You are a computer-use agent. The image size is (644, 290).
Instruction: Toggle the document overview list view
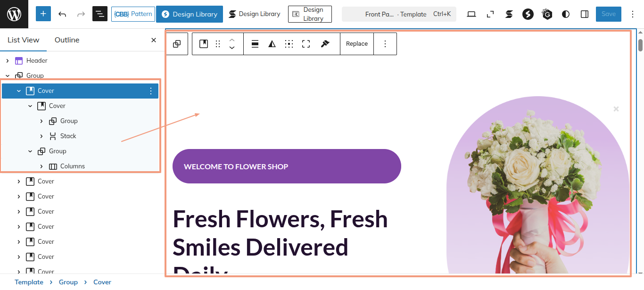coord(100,14)
